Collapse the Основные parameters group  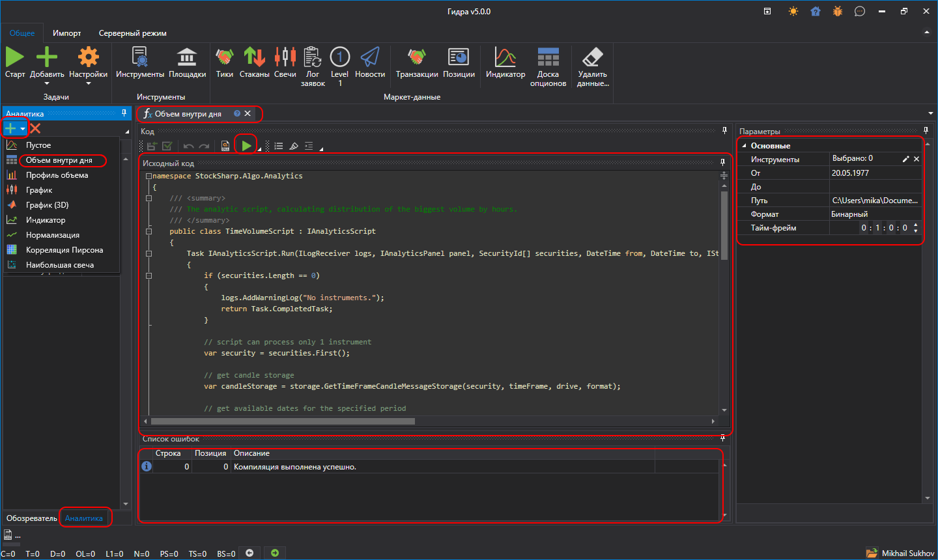745,146
